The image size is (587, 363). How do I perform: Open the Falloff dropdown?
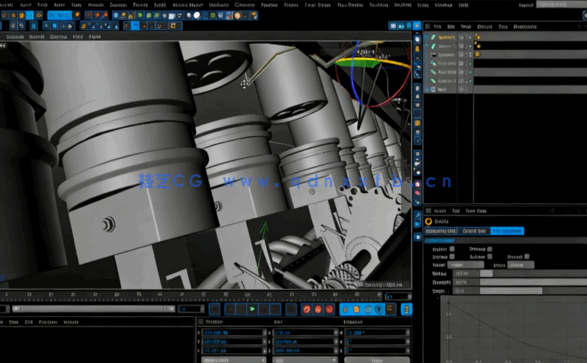pos(466,265)
